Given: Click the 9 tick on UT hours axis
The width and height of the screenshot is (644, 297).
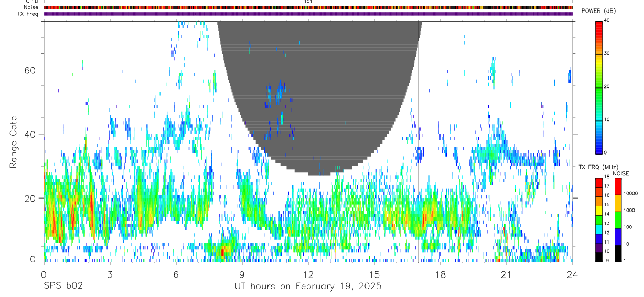Looking at the screenshot, I should (x=242, y=274).
